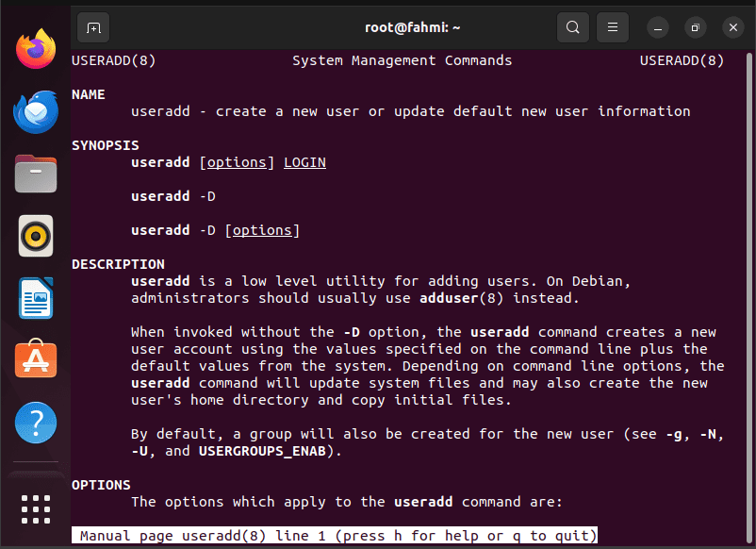Viewport: 756px width, 549px height.
Task: Click the underlined LOGIN argument
Action: point(304,162)
